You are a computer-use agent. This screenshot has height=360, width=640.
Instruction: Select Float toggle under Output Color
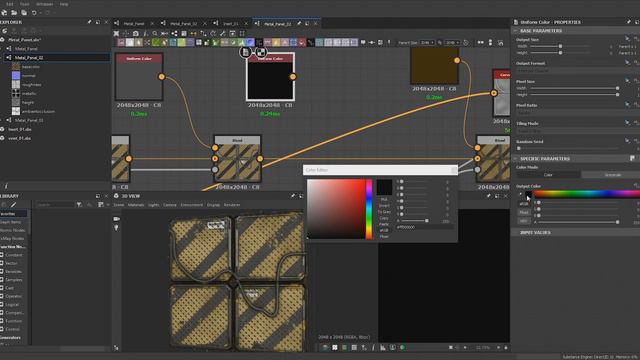pyautogui.click(x=524, y=212)
